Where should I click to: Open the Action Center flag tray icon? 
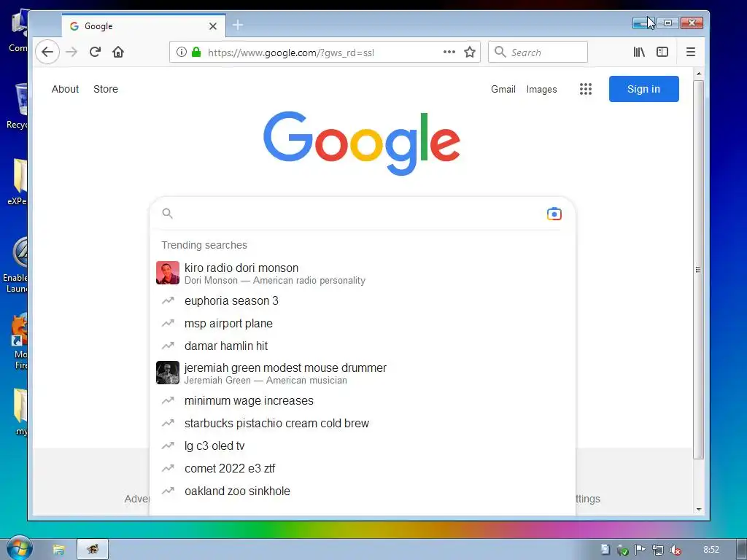pyautogui.click(x=640, y=550)
